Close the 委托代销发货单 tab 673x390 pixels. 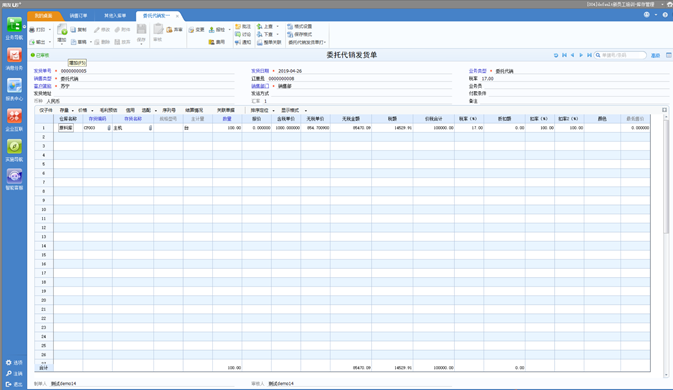(x=177, y=16)
